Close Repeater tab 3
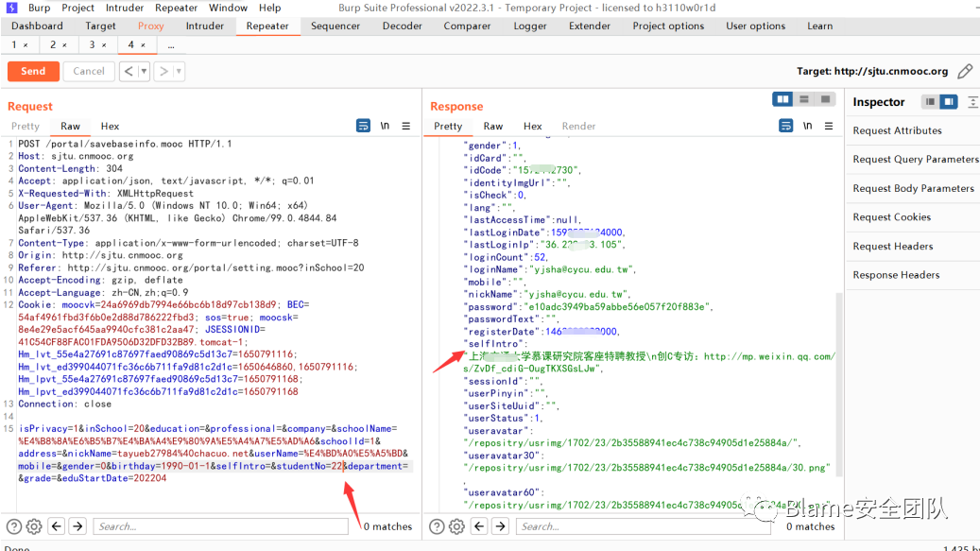Screen dimensions: 980x551 pos(104,45)
